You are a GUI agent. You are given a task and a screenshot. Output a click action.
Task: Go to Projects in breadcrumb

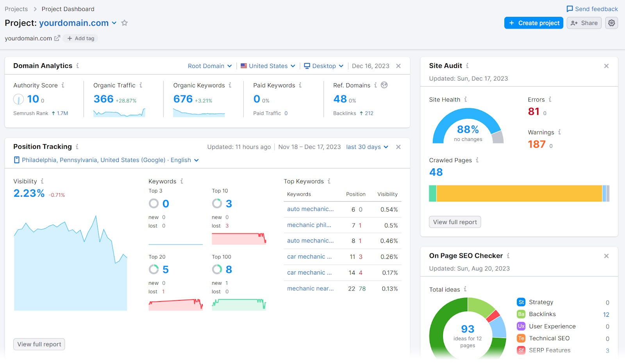coord(16,9)
